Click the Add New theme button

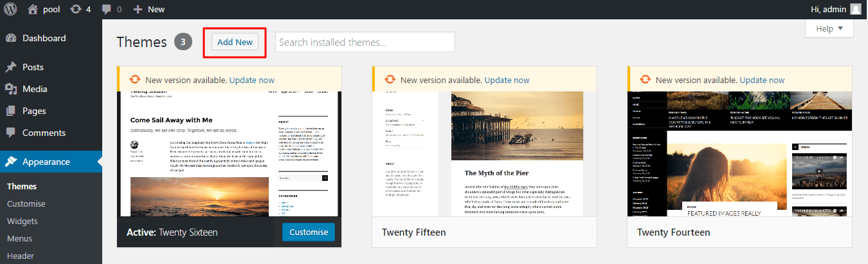(235, 42)
